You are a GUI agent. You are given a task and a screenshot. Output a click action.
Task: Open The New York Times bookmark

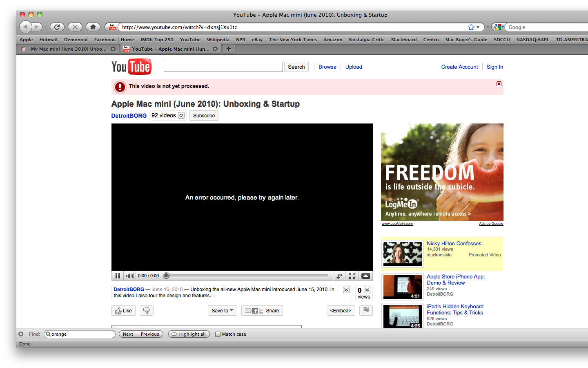click(x=293, y=40)
